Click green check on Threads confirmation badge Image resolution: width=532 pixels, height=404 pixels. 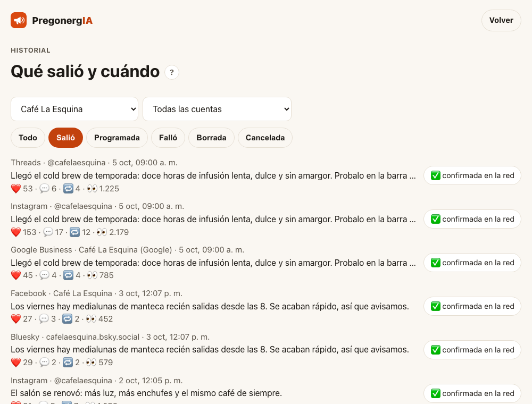(436, 175)
